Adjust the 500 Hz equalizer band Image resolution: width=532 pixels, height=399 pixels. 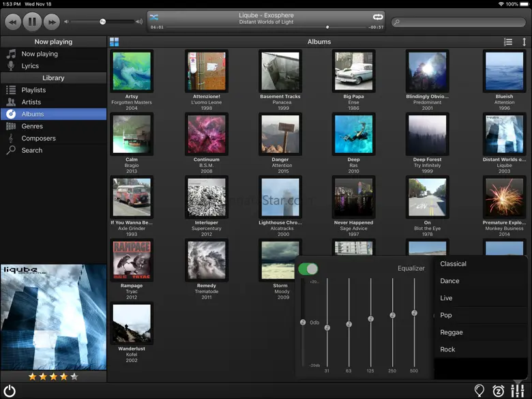coord(414,313)
